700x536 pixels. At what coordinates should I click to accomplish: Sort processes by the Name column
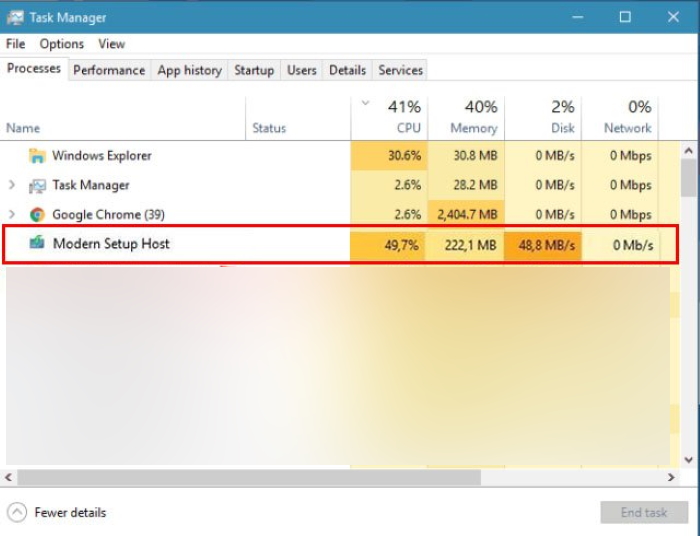point(123,118)
